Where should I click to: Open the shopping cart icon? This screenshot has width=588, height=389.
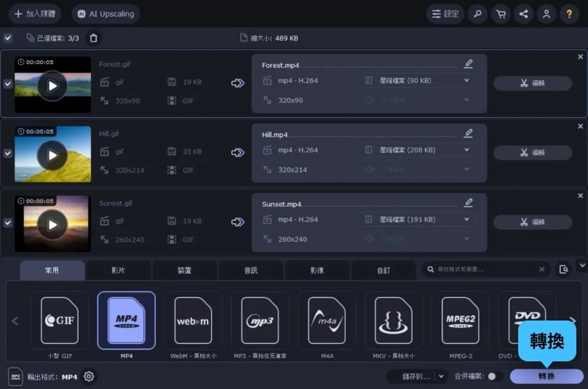(x=500, y=14)
